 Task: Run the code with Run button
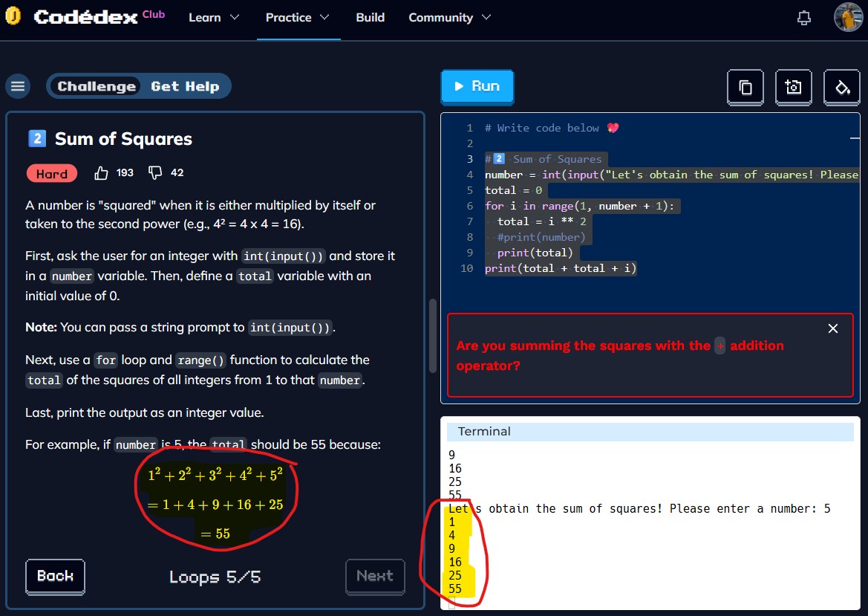coord(477,86)
